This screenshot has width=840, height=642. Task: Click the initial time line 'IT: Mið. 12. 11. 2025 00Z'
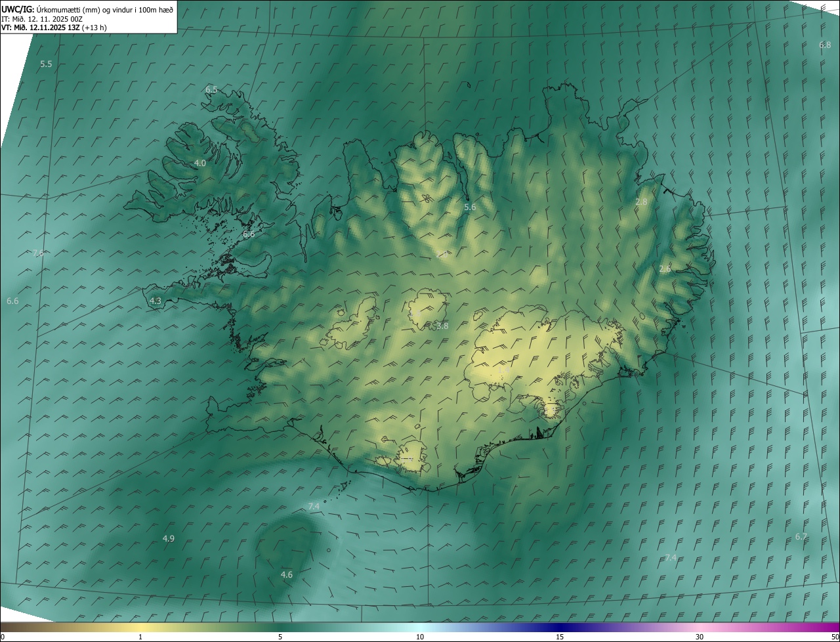pos(41,19)
